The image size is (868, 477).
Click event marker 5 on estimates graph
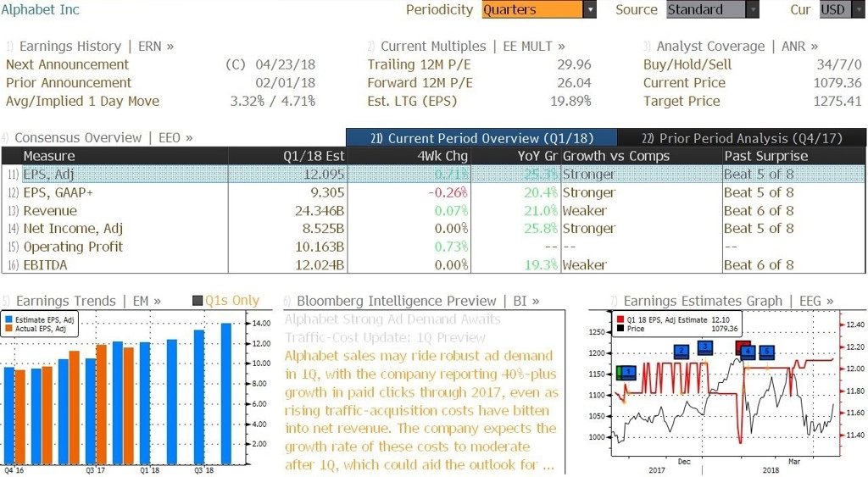766,351
